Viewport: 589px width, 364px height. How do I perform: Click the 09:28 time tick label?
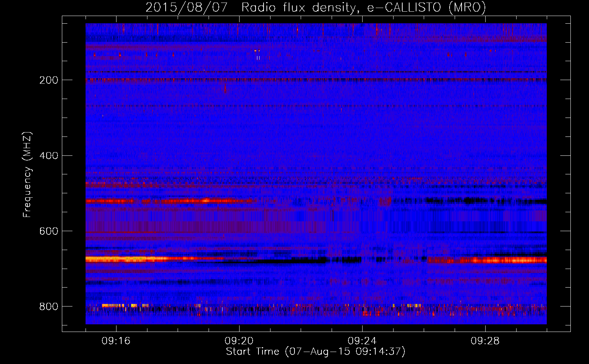pos(485,341)
